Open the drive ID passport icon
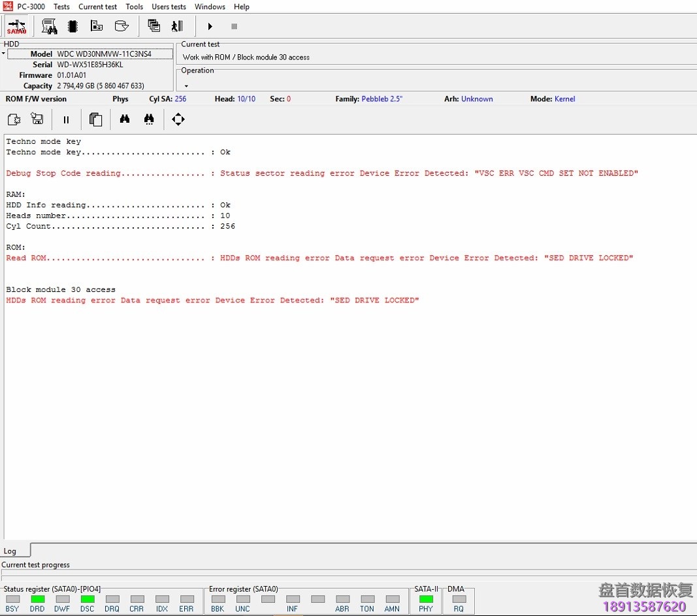The height and width of the screenshot is (616, 697). pyautogui.click(x=49, y=26)
